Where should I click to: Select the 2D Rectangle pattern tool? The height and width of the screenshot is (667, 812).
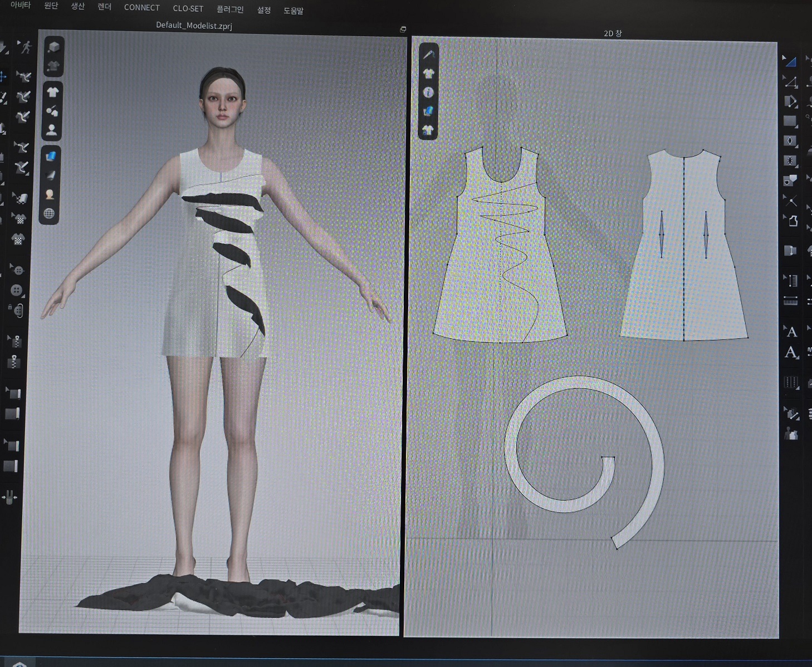tap(790, 121)
